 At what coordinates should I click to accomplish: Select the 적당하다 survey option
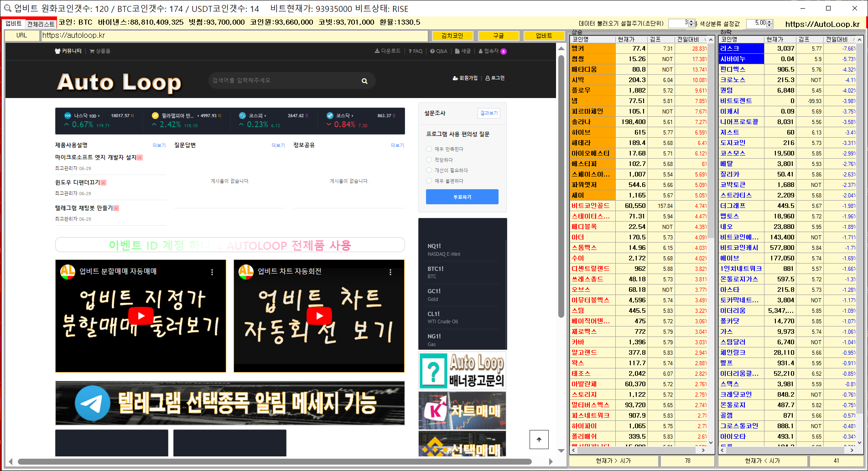[429, 160]
